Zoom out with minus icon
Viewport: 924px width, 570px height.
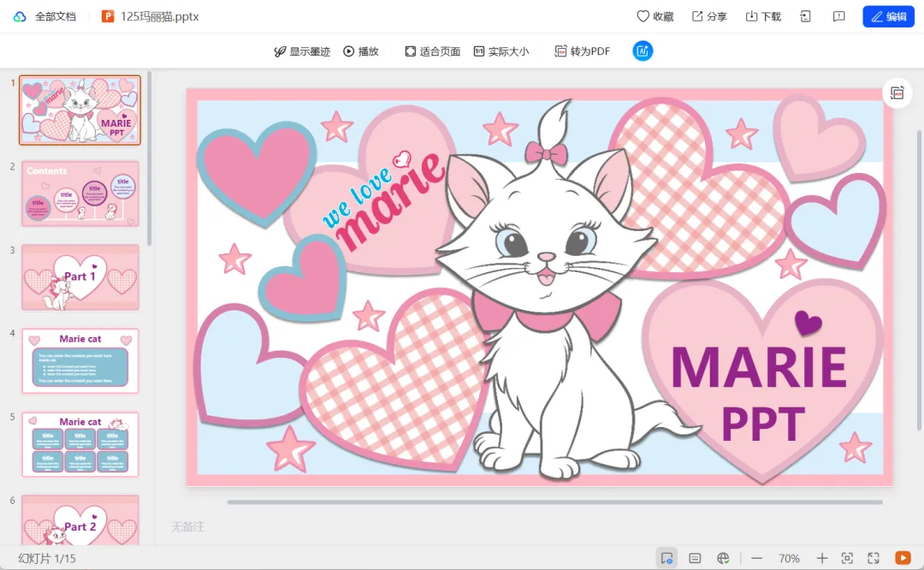tap(756, 558)
